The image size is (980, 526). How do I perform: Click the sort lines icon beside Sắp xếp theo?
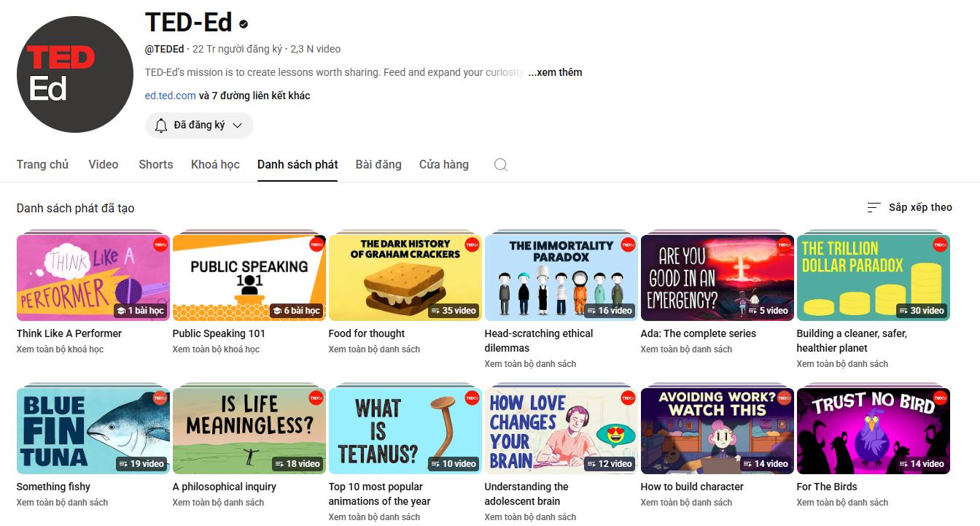[x=874, y=208]
